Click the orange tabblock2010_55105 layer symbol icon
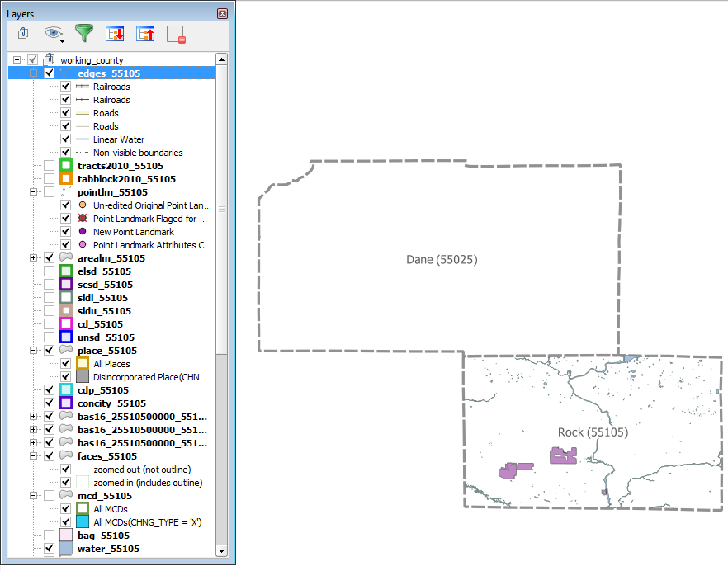The width and height of the screenshot is (728, 571). point(66,179)
